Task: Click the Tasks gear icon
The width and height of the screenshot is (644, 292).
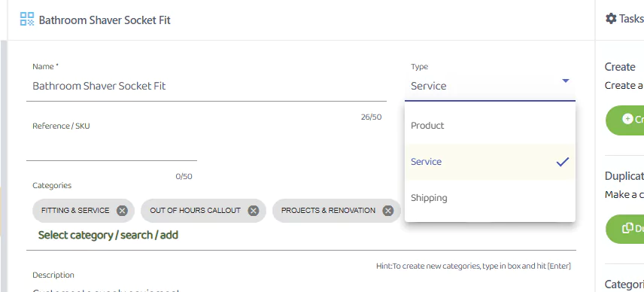Action: tap(611, 19)
